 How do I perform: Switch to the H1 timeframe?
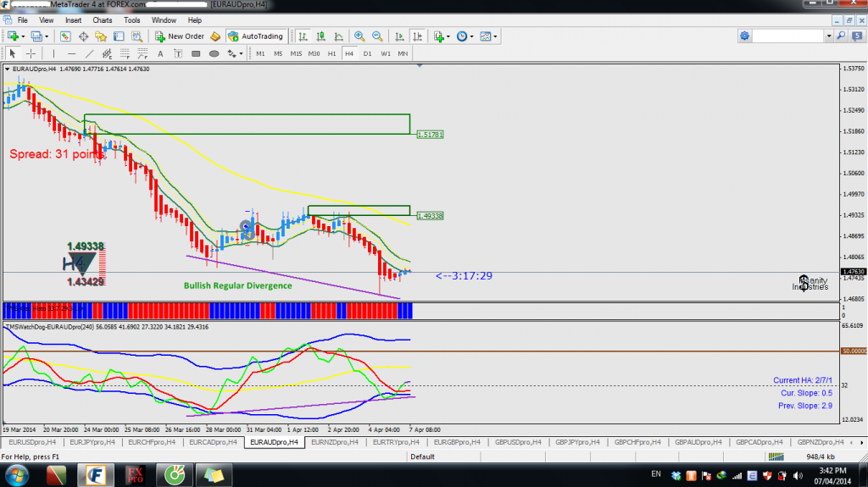point(331,53)
